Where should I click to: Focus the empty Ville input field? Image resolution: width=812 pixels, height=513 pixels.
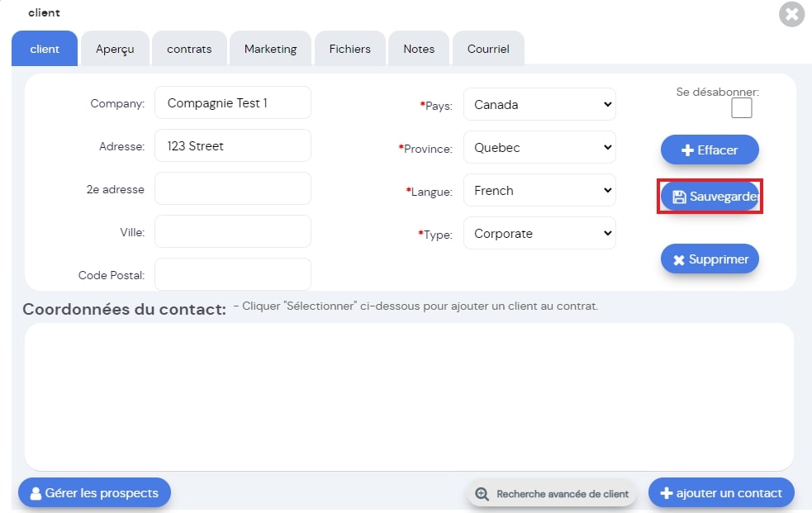click(233, 232)
